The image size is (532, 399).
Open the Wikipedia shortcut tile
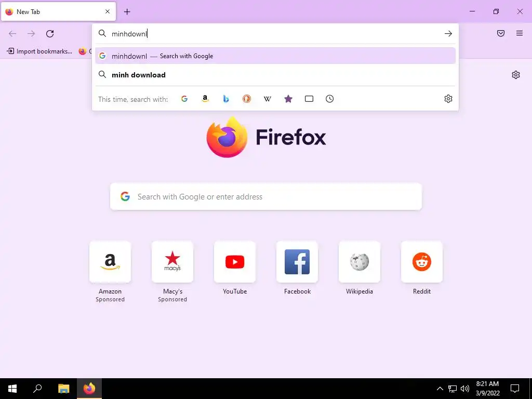(x=360, y=262)
